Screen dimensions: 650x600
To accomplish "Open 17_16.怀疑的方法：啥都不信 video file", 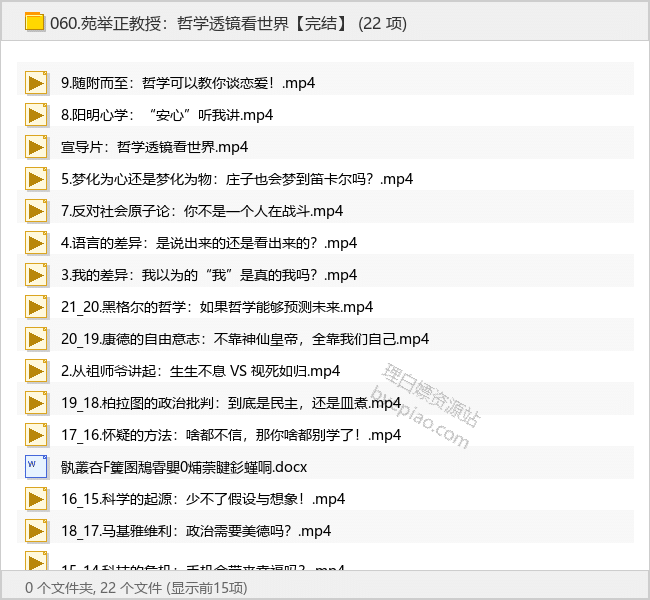I will [x=231, y=435].
